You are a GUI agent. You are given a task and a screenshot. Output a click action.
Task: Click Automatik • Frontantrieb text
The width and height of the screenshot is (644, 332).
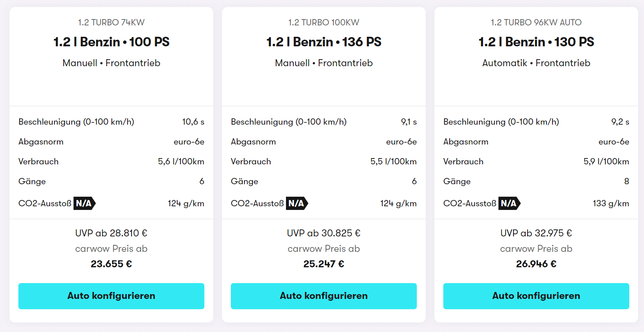tap(536, 63)
